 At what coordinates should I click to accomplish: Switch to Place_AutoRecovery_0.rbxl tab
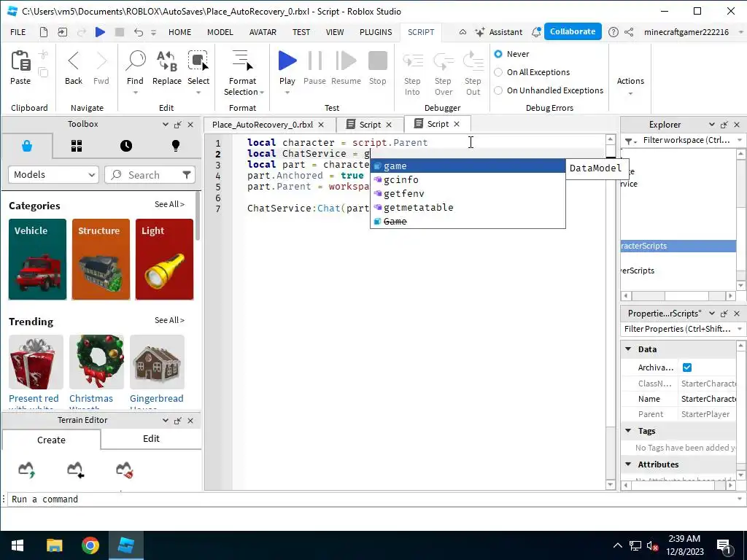(x=263, y=124)
